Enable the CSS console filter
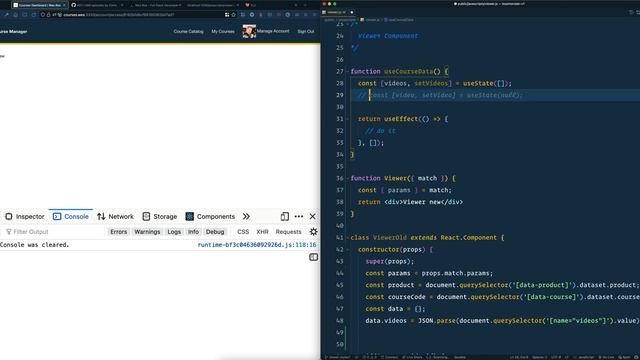 [243, 232]
